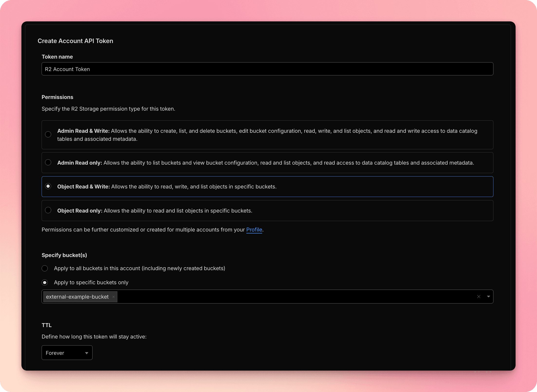Image resolution: width=537 pixels, height=392 pixels.
Task: Click the bucket selector dropdown chevron icon
Action: click(489, 297)
